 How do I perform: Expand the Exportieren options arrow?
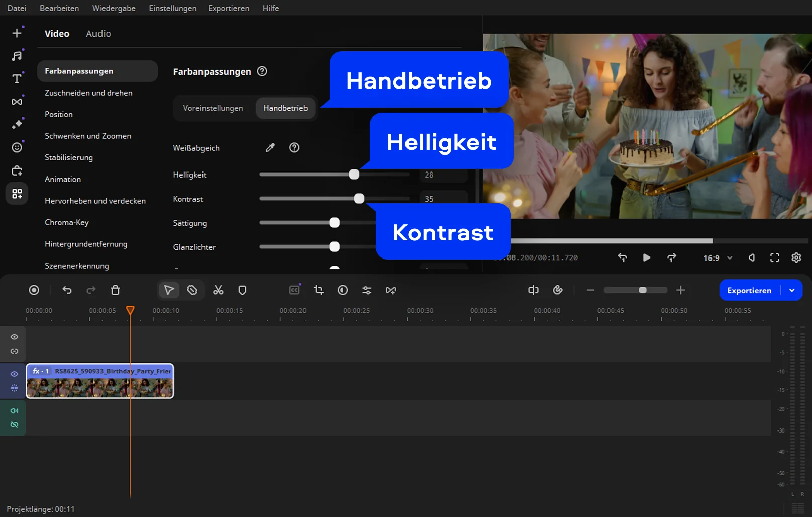click(792, 290)
